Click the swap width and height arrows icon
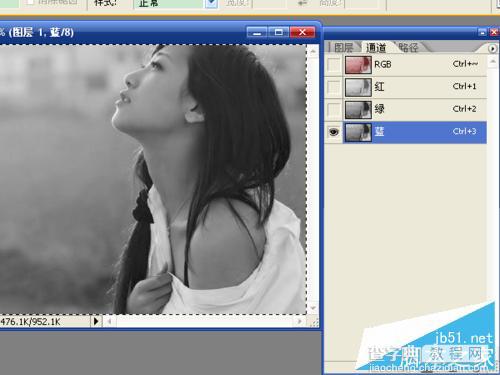 tap(302, 3)
